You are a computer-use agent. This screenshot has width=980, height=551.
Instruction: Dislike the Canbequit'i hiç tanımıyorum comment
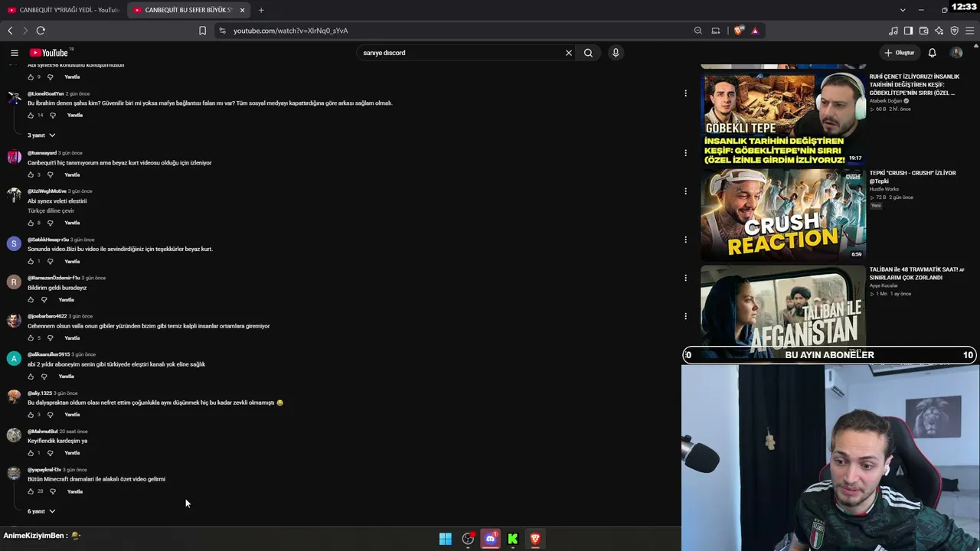point(51,175)
